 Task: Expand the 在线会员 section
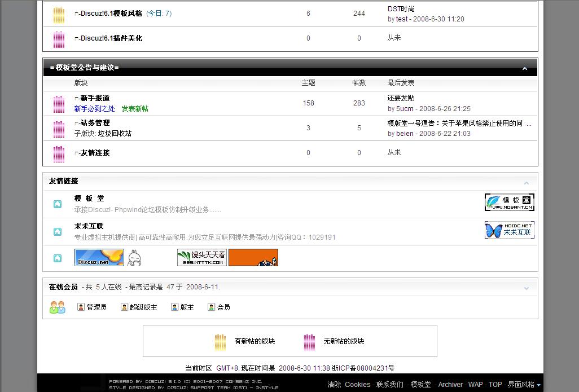click(527, 288)
